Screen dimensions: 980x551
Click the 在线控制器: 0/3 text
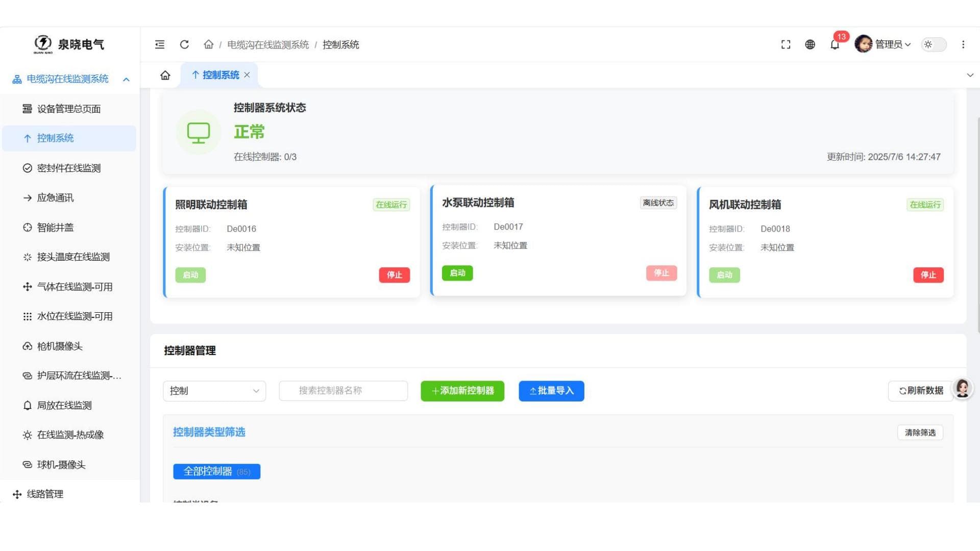[x=265, y=157]
